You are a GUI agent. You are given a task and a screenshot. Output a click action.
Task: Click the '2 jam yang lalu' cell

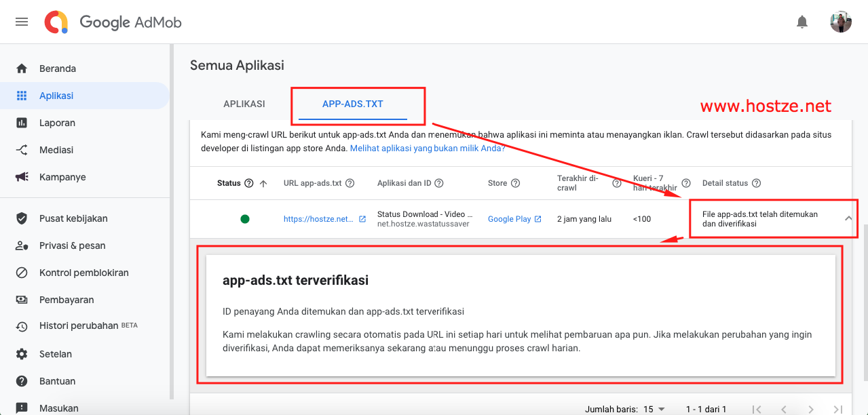tap(584, 219)
